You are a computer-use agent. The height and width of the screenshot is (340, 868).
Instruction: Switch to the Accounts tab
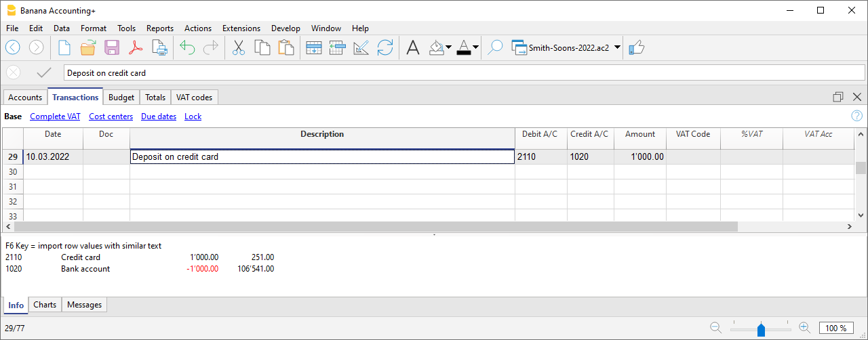(25, 98)
